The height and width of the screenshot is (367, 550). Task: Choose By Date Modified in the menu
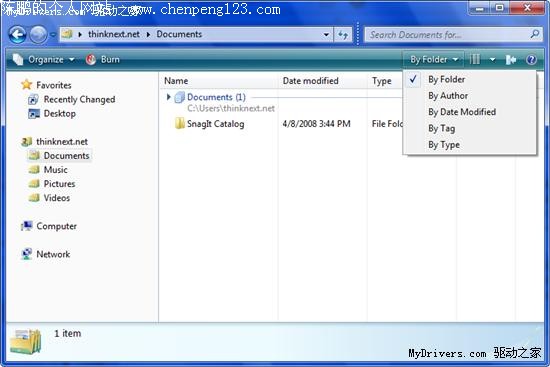point(470,112)
